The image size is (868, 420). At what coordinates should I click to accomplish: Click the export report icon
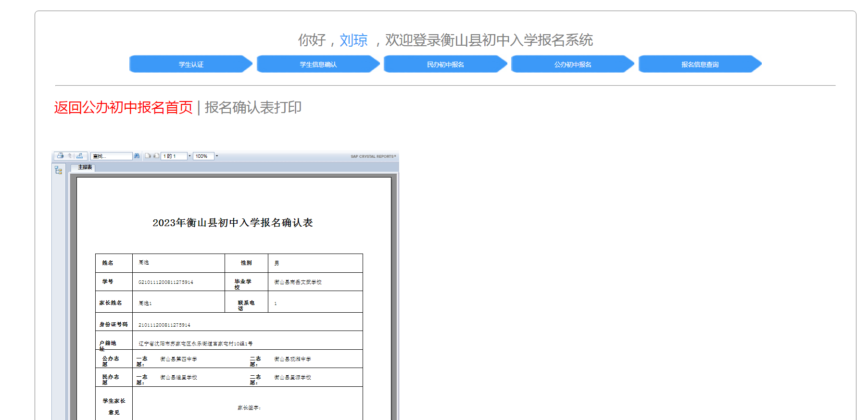click(x=80, y=156)
